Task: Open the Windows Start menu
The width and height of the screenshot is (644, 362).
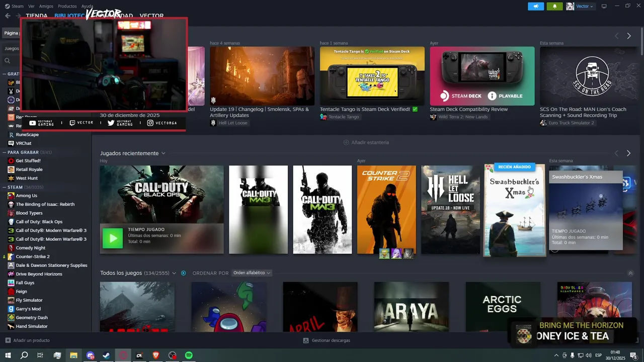Action: (x=8, y=355)
